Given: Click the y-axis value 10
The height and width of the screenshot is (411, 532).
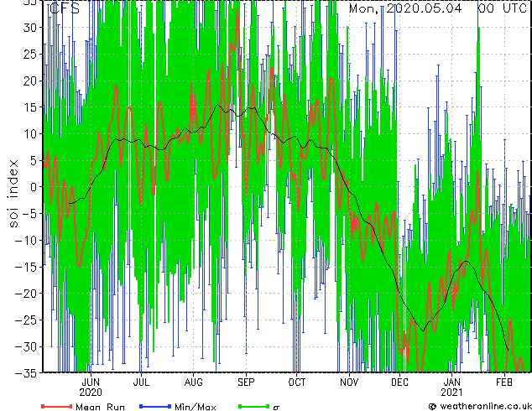Looking at the screenshot, I should 31,134.
